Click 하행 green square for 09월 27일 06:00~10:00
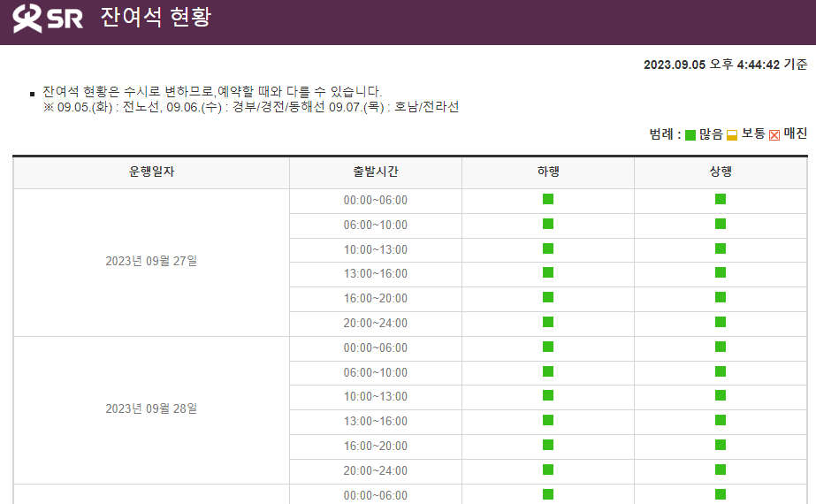 [548, 224]
